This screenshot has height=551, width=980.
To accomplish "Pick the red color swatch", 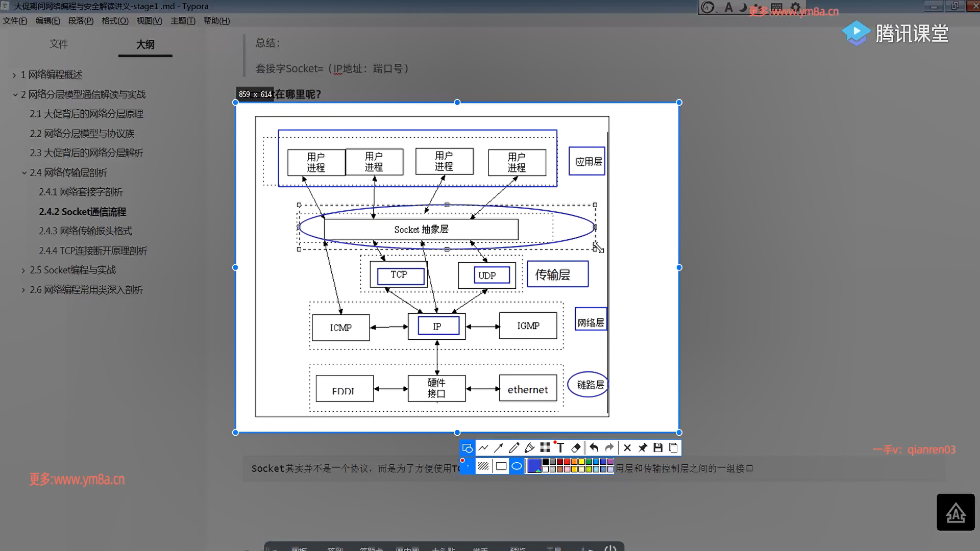I will (567, 461).
